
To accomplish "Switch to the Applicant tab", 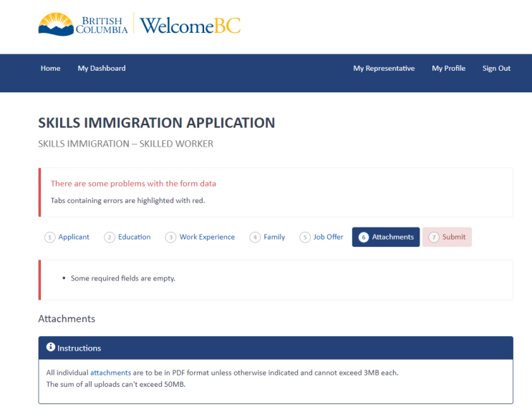I will pos(67,237).
